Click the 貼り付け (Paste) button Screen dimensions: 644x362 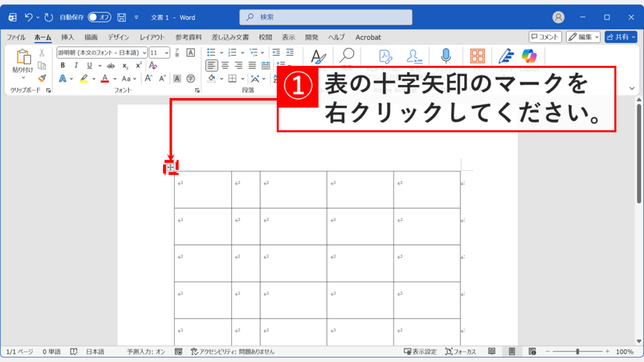25,61
